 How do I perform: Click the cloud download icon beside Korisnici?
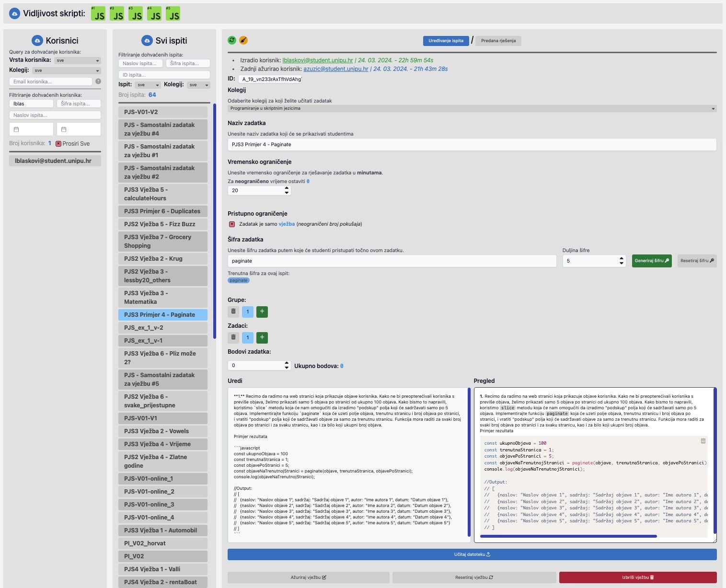[x=37, y=41]
